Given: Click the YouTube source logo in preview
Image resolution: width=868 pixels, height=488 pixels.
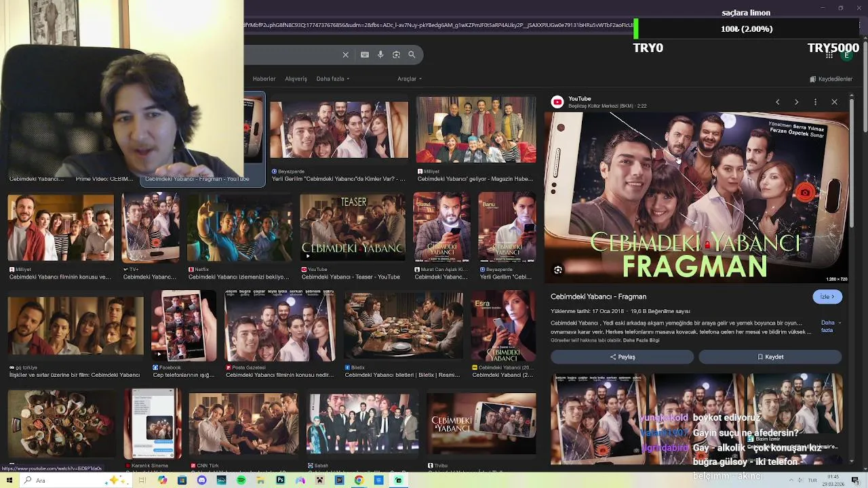Looking at the screenshot, I should 557,102.
